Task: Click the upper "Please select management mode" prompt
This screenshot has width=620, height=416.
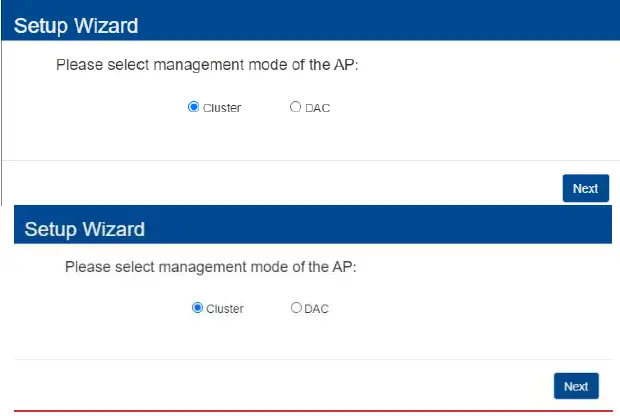Action: [206, 65]
